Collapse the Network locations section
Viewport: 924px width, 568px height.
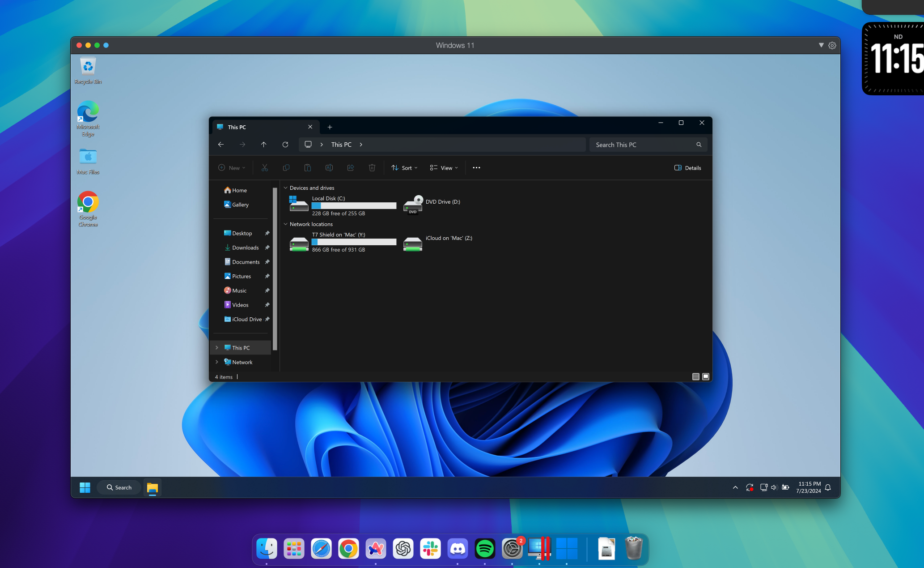[x=286, y=224]
